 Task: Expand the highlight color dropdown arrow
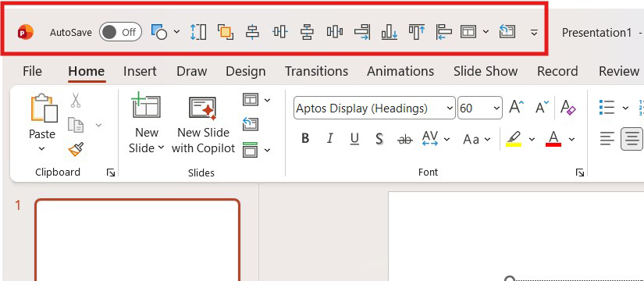tap(532, 139)
